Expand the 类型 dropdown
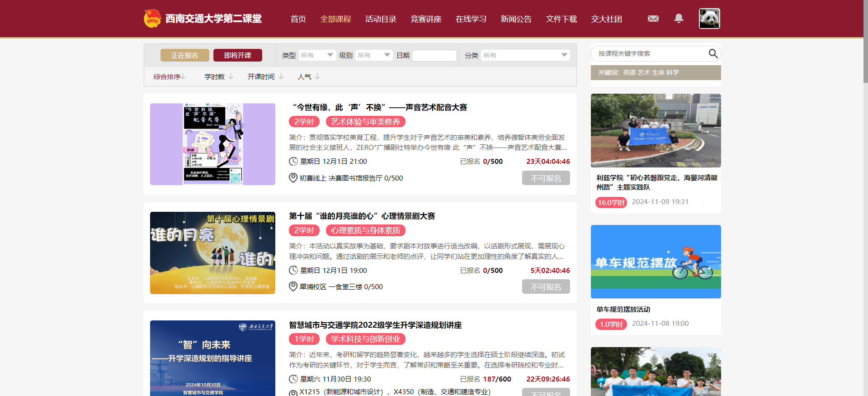Screen dimensions: 868x396 click(317, 55)
